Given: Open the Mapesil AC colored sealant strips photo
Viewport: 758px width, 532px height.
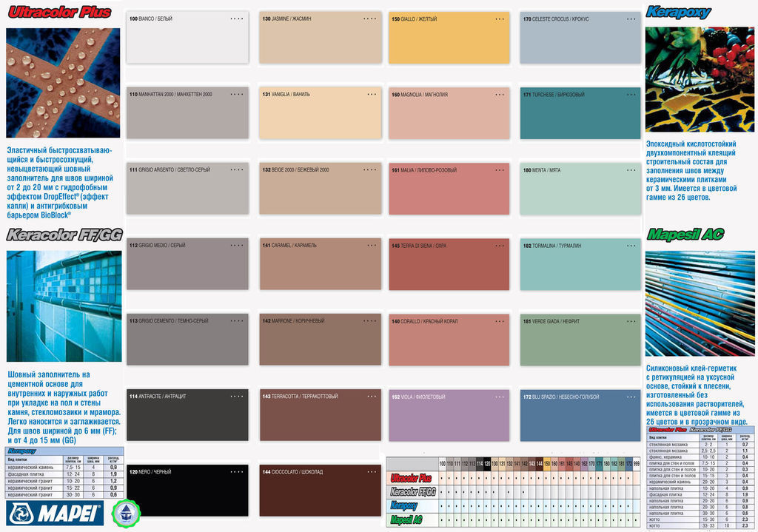Looking at the screenshot, I should click(x=700, y=304).
